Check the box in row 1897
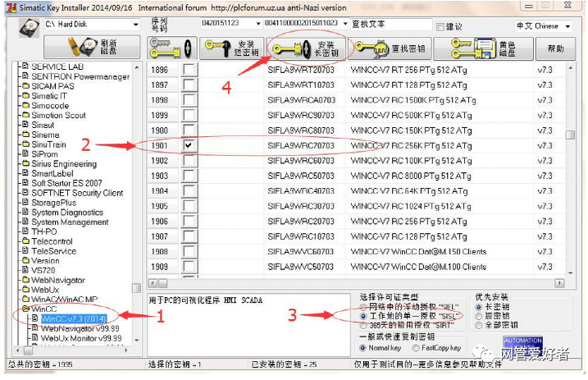Screen dimensions: 588x380 tap(189, 85)
